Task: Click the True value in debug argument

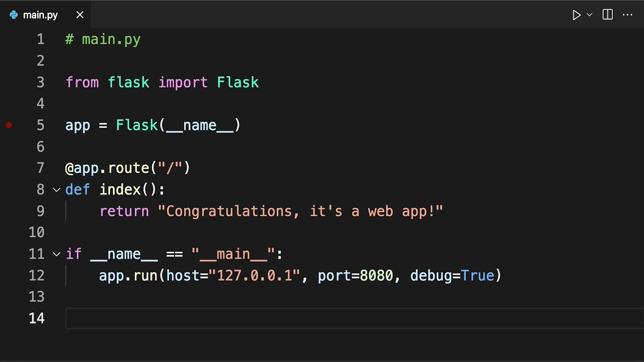Action: [x=477, y=276]
